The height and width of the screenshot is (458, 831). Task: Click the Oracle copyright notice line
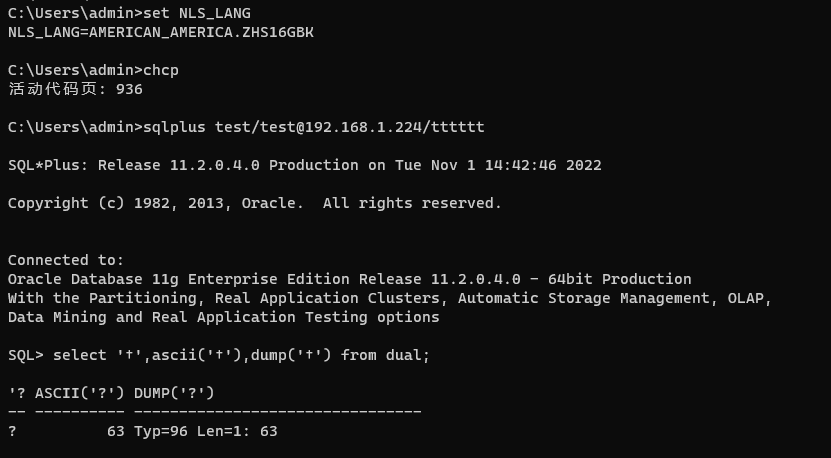coord(254,204)
